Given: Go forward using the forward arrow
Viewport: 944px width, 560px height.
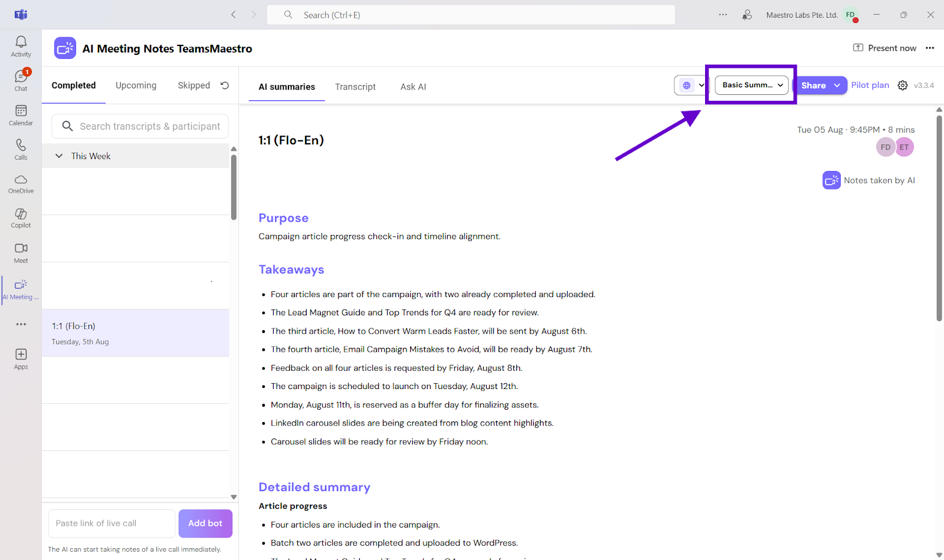Looking at the screenshot, I should click(254, 15).
